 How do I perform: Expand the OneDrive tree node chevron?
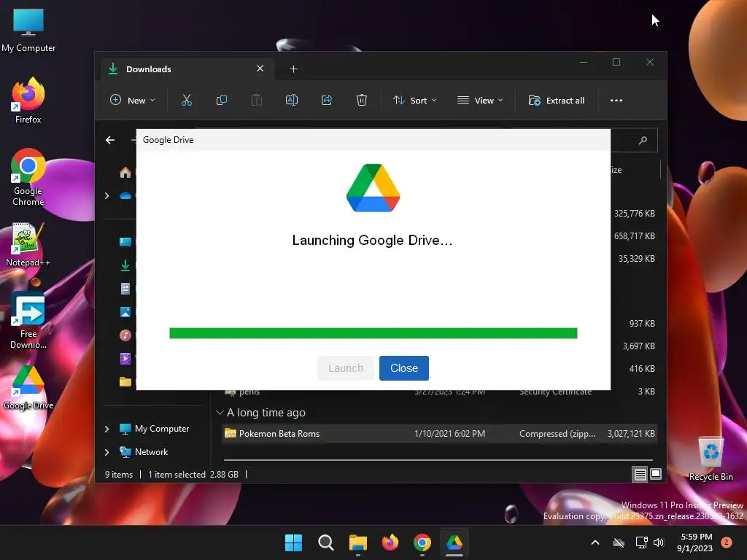tap(107, 195)
